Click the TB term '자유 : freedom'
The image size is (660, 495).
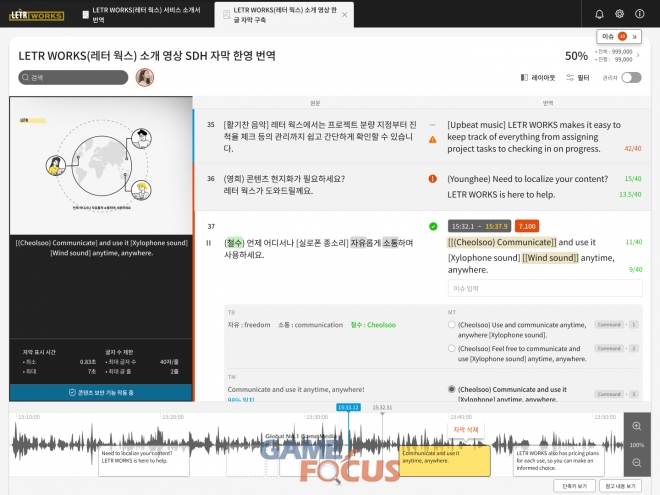click(x=249, y=325)
